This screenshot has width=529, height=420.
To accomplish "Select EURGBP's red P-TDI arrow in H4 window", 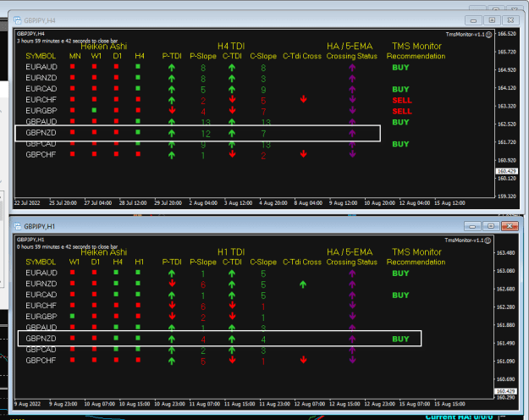I will (x=172, y=110).
